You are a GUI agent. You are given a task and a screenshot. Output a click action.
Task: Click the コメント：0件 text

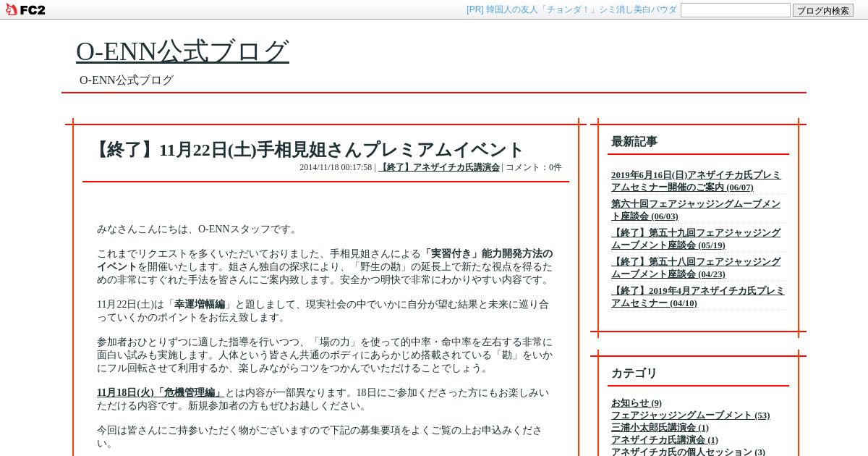(533, 167)
